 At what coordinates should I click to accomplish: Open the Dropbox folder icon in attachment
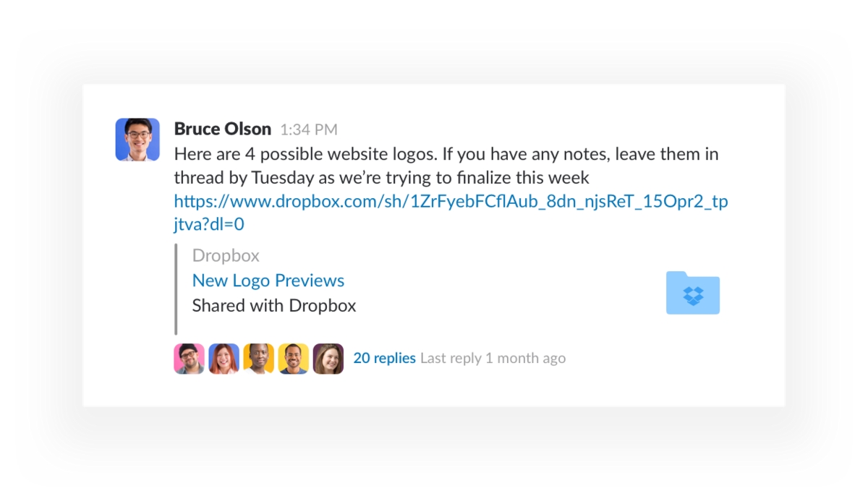click(x=692, y=293)
